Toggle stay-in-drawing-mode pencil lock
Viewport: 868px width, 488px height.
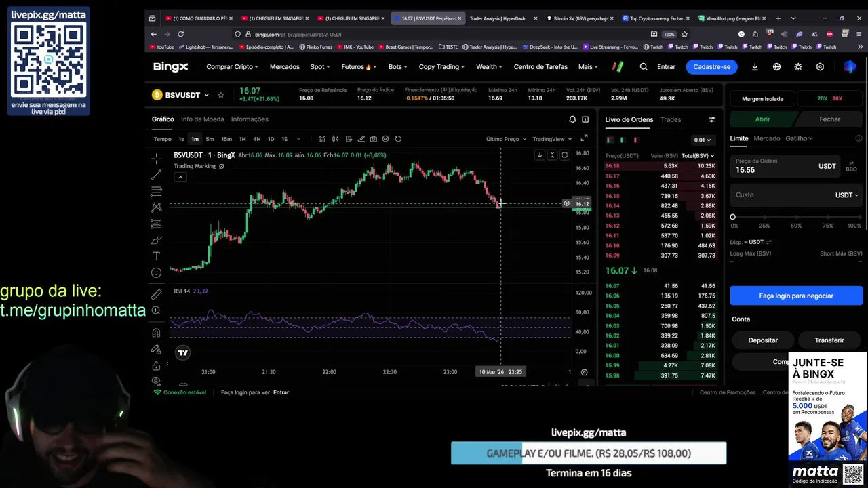click(x=157, y=350)
